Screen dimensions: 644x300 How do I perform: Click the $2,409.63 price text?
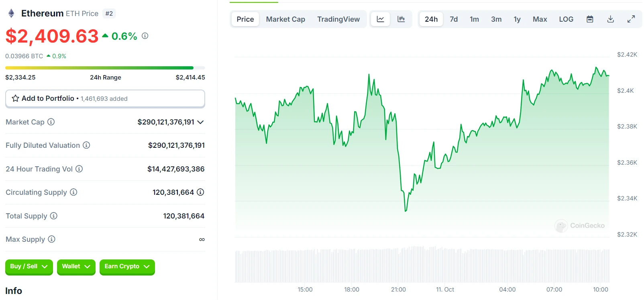[52, 36]
